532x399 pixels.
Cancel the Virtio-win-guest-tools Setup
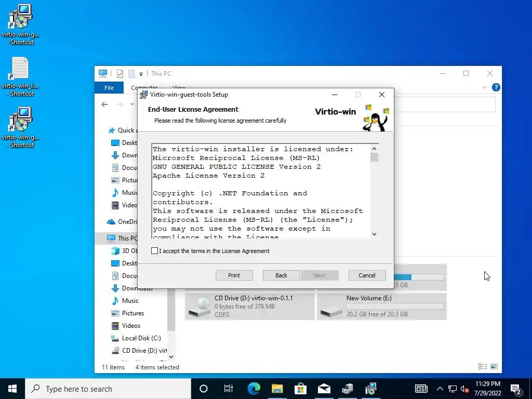tap(367, 275)
